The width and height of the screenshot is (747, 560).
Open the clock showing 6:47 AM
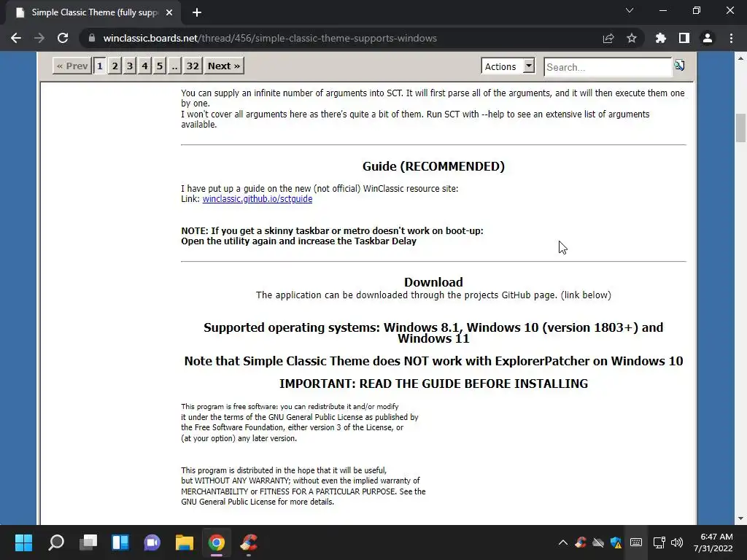pyautogui.click(x=713, y=542)
